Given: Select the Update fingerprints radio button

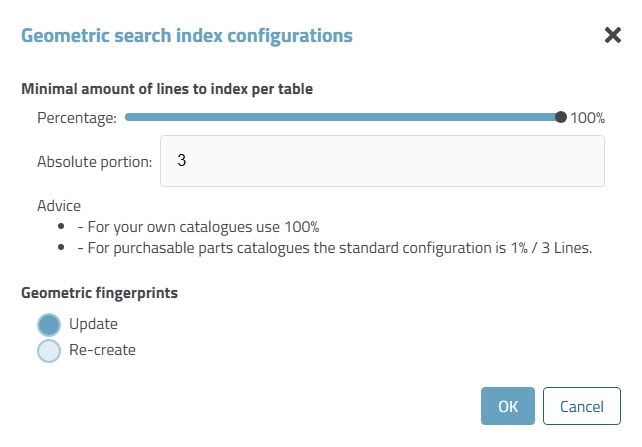Looking at the screenshot, I should coord(49,324).
